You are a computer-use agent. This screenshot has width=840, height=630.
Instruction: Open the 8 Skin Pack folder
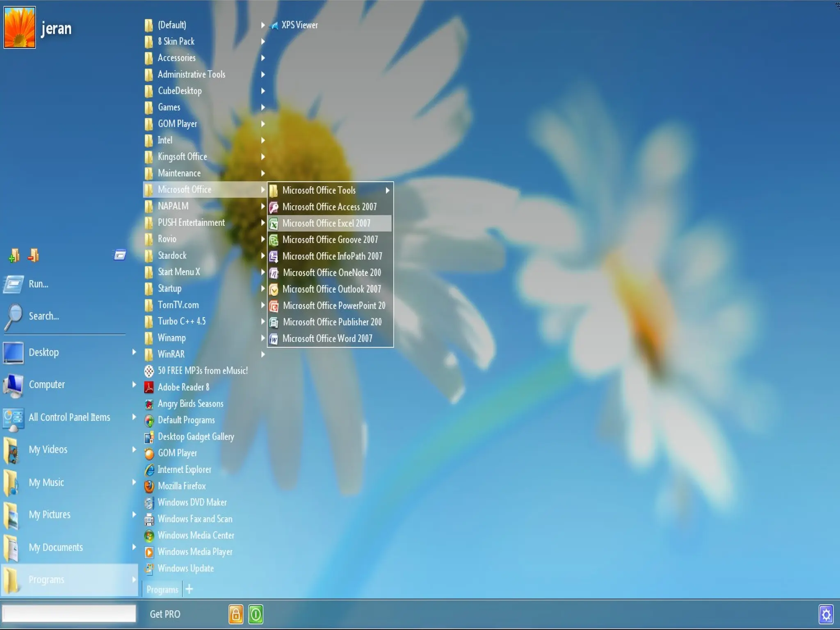[205, 41]
